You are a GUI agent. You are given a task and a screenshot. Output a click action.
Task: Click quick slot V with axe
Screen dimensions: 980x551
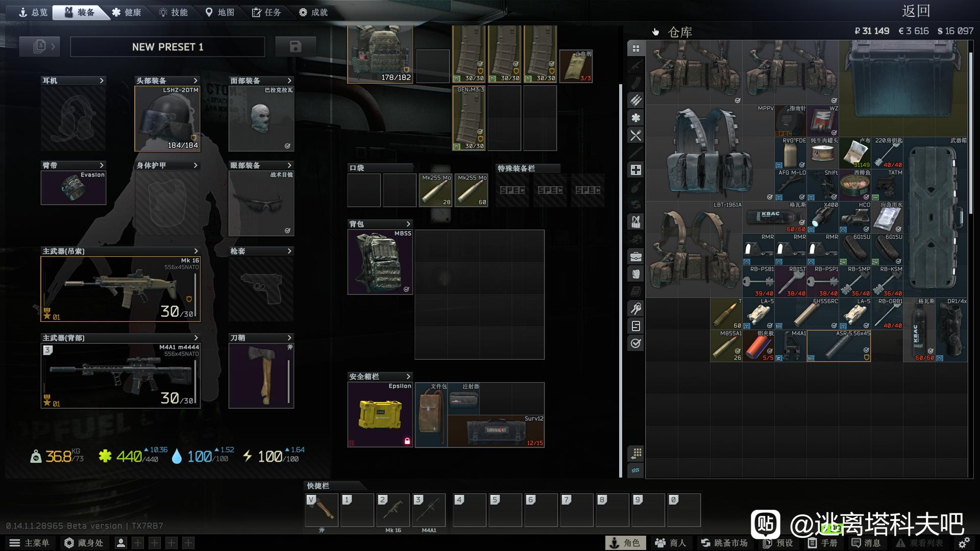coord(322,510)
